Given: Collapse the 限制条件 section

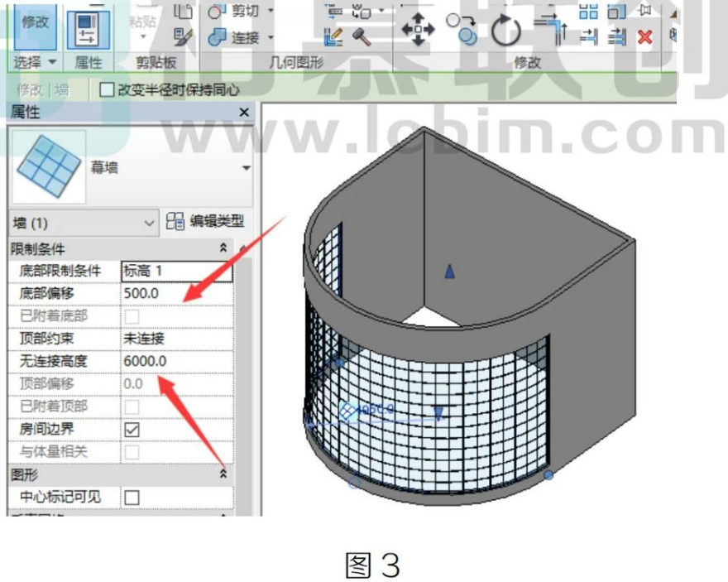Looking at the screenshot, I should point(223,248).
